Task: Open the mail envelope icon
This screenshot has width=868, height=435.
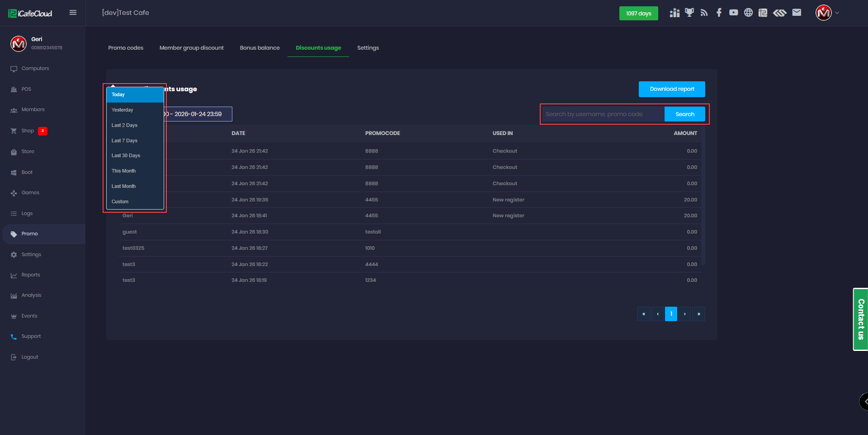Action: tap(797, 13)
